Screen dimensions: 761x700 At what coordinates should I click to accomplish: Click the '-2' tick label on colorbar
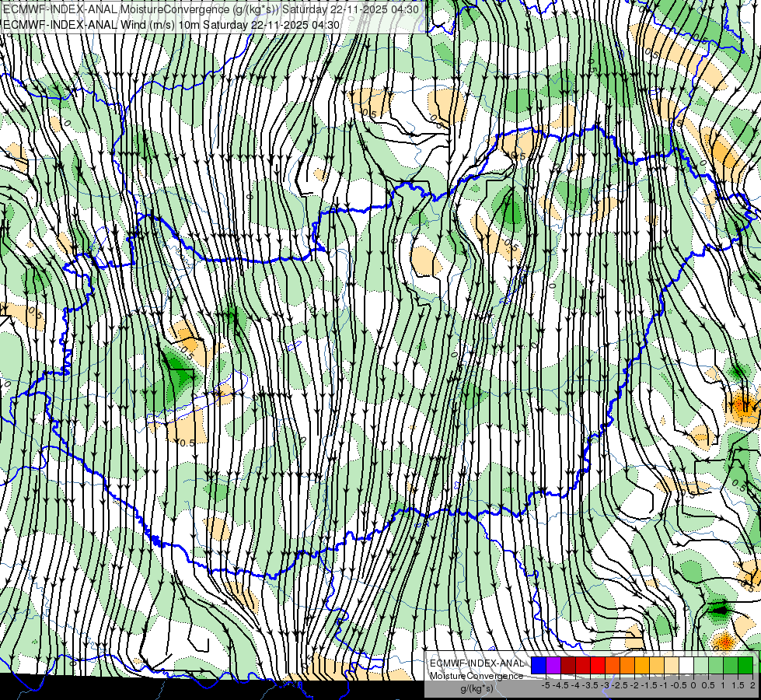tap(634, 685)
